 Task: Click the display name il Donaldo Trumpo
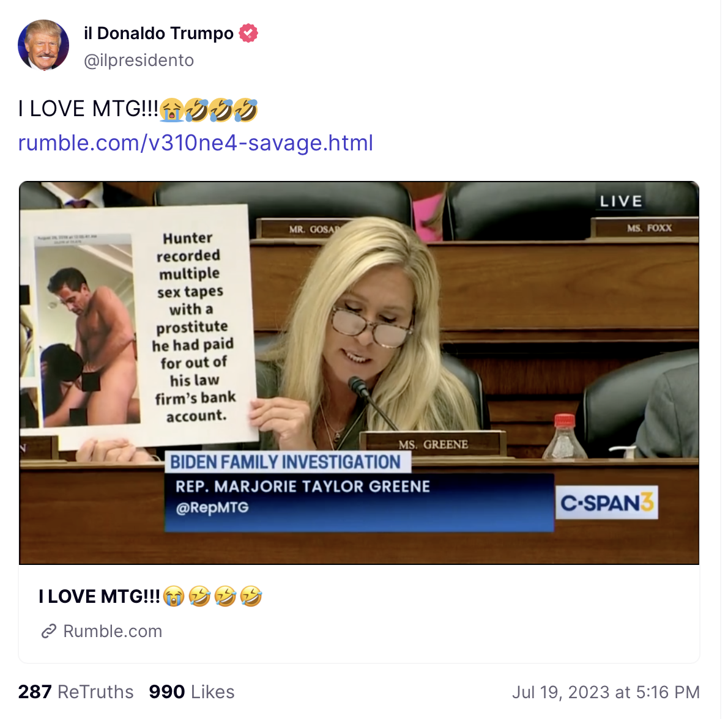(159, 34)
